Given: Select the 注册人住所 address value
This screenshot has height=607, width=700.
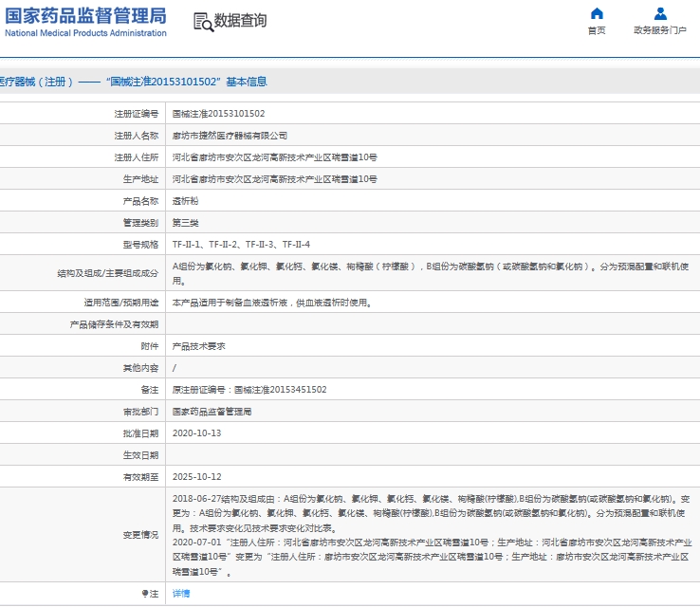Looking at the screenshot, I should point(274,157).
